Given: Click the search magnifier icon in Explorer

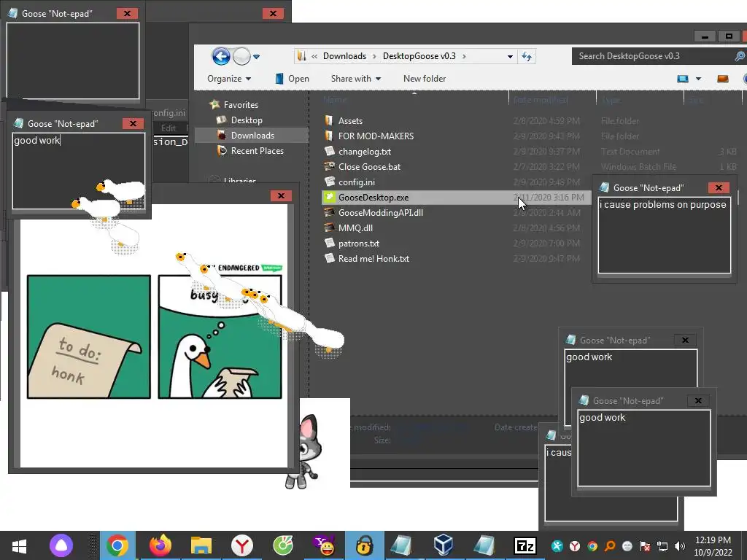Looking at the screenshot, I should (740, 56).
